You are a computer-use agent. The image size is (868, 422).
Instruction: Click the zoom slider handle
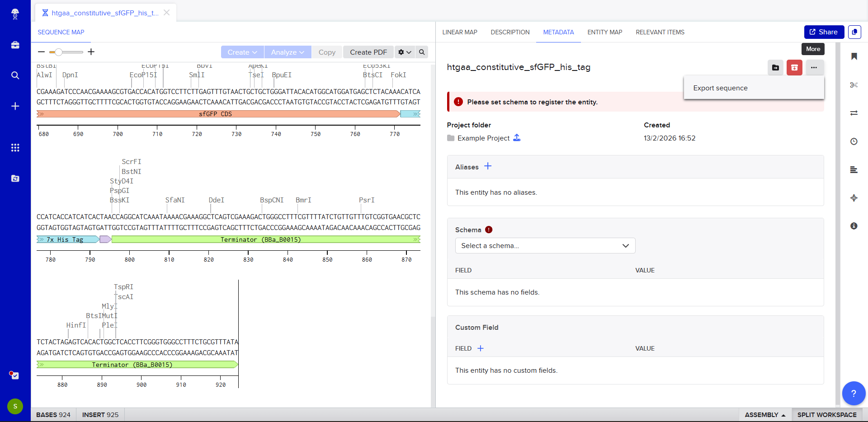58,52
